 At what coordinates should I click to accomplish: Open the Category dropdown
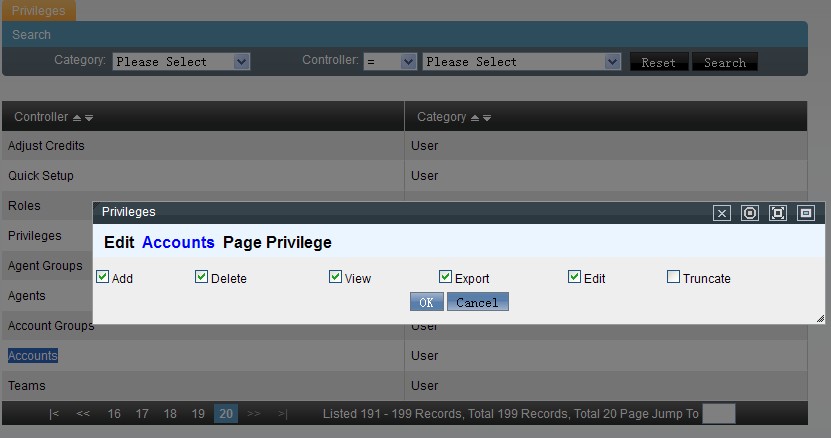[181, 62]
